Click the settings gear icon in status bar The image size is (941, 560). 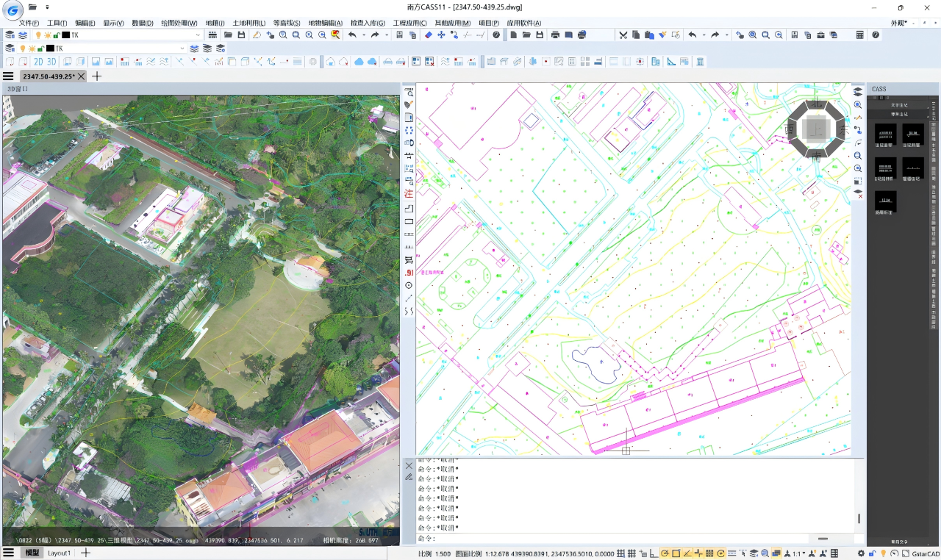point(861,553)
